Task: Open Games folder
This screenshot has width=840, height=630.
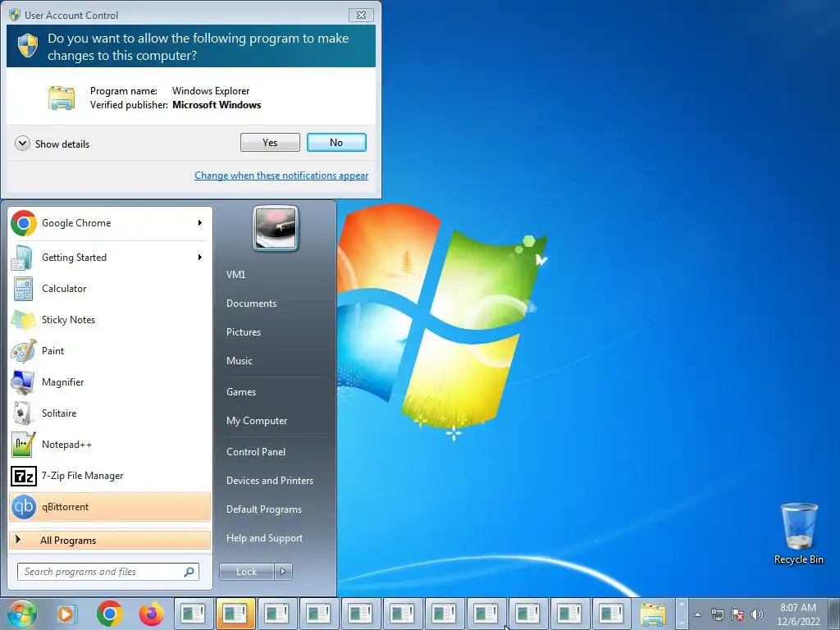Action: pyautogui.click(x=241, y=392)
